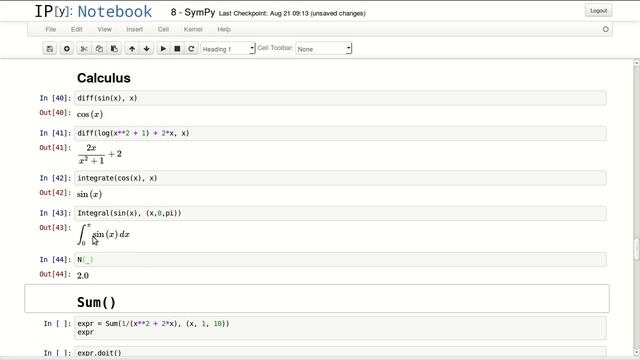Open the Help menu
The image size is (640, 360).
tap(224, 29)
